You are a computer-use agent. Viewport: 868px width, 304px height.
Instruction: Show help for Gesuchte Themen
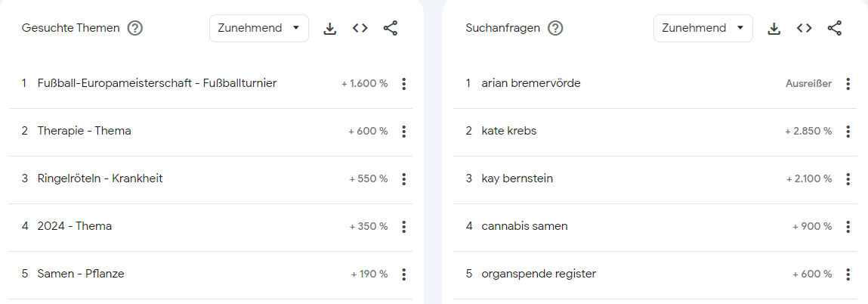coord(135,28)
